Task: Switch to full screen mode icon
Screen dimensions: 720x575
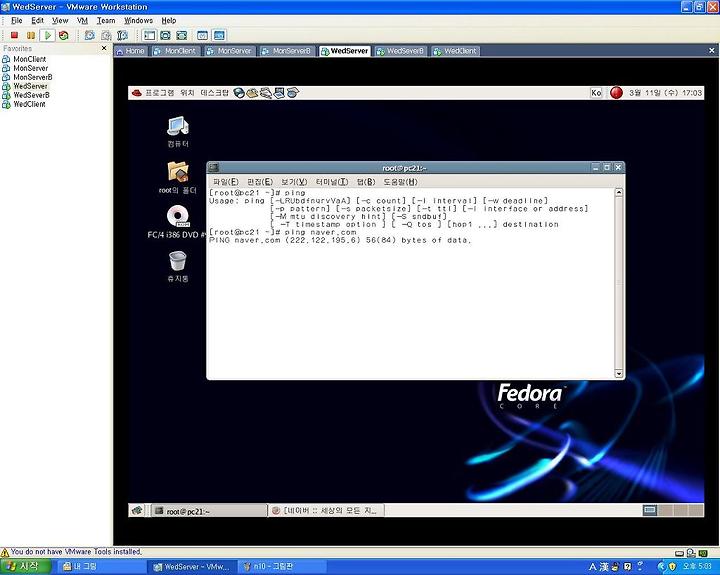Action: click(165, 35)
